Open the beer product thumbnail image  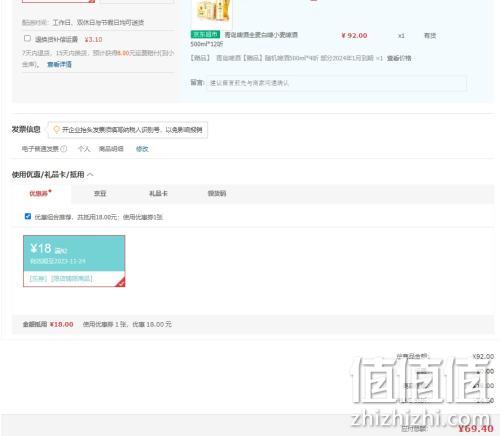point(213,11)
